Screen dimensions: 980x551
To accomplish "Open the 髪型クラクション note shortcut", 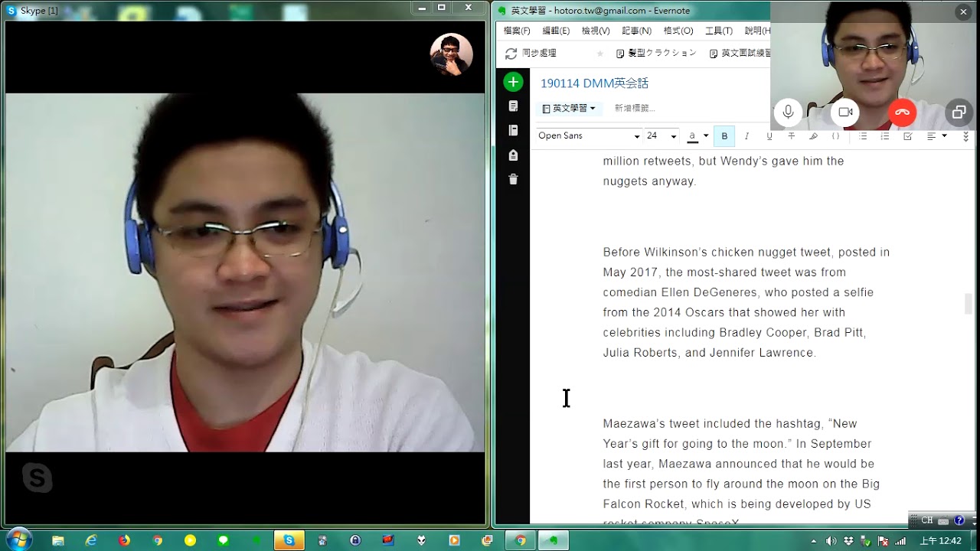I will (x=656, y=54).
